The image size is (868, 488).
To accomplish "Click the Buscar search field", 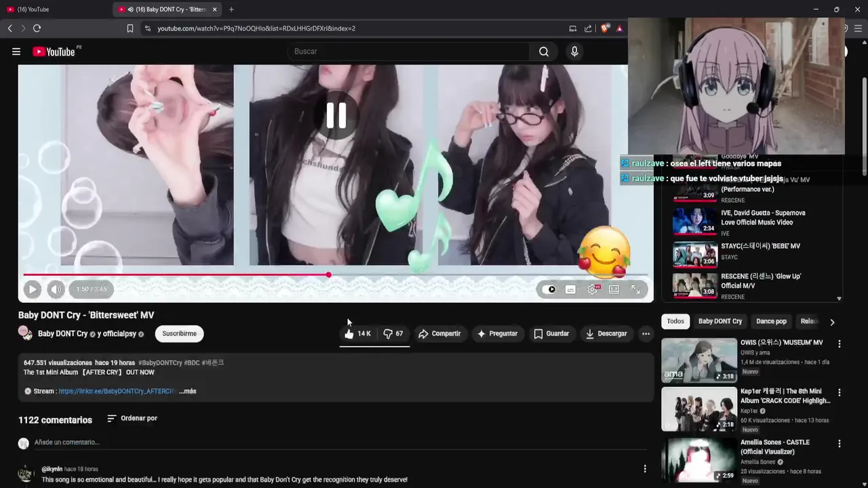I will (x=410, y=52).
